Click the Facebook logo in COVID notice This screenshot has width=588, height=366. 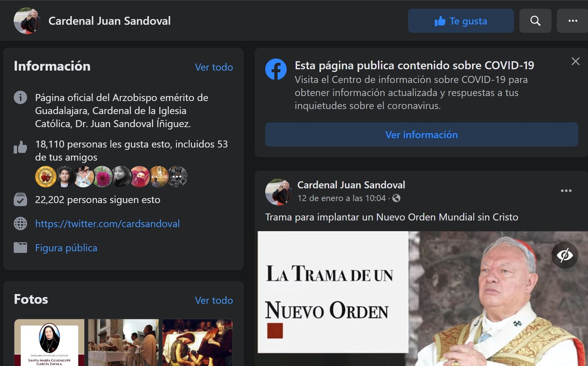point(276,69)
